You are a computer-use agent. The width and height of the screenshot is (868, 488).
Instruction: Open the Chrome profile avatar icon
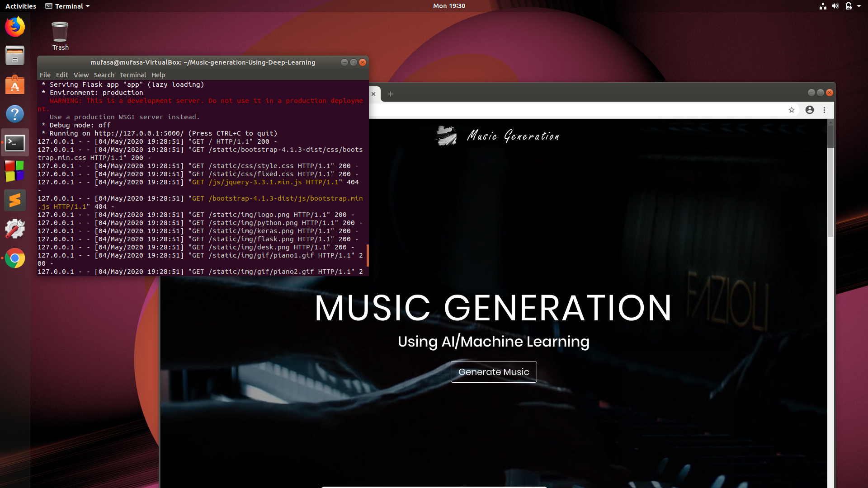tap(810, 110)
